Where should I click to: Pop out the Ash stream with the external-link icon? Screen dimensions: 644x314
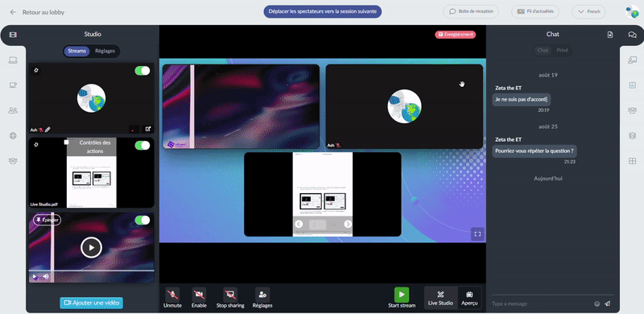click(148, 129)
